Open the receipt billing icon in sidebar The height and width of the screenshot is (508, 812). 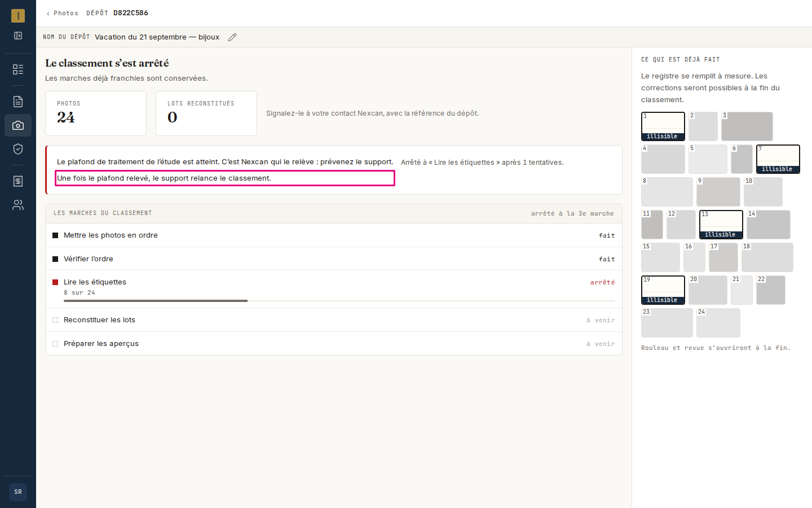coord(18,181)
